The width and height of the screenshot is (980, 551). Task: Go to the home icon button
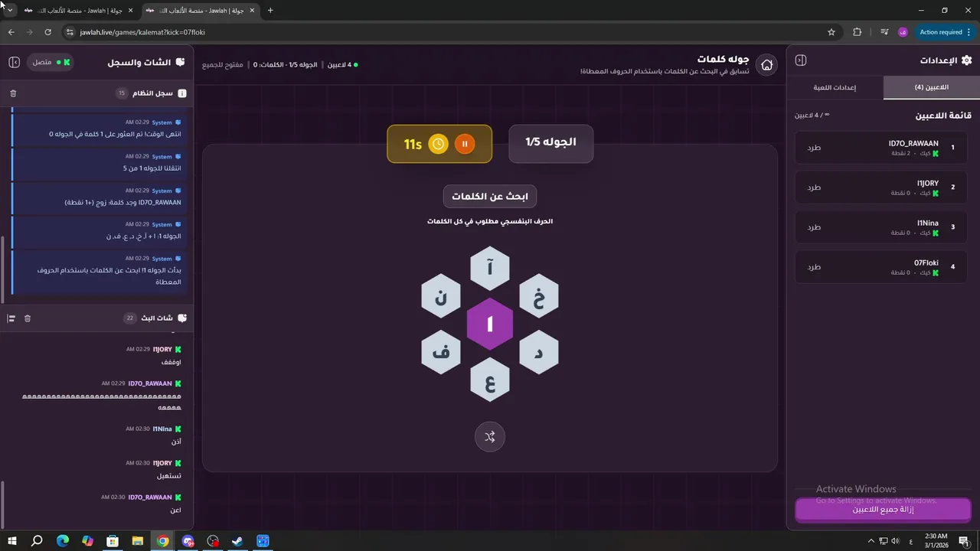point(766,65)
